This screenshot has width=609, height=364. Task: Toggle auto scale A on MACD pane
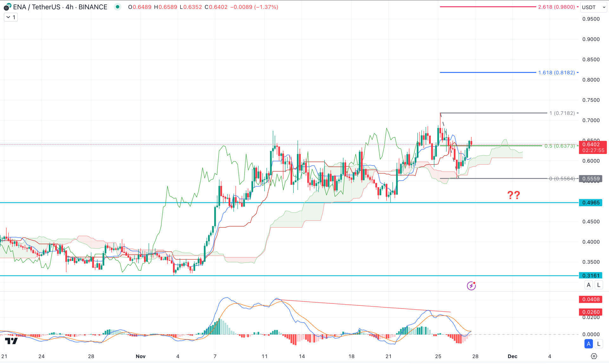pyautogui.click(x=589, y=344)
